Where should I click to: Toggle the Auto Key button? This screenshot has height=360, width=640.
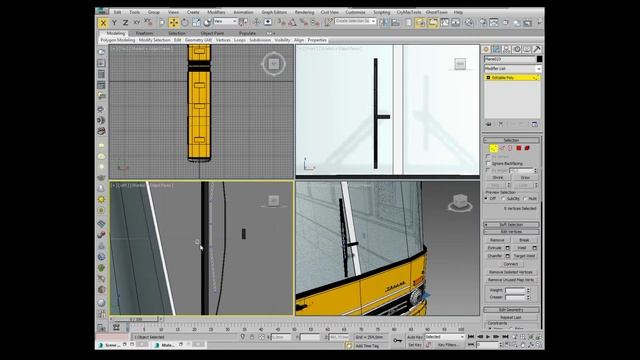(415, 337)
